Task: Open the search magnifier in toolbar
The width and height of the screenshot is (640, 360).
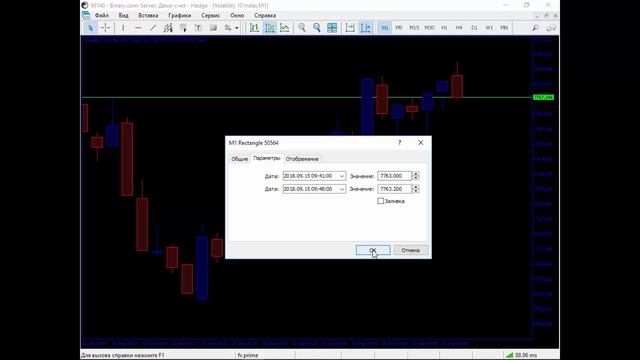Action: [x=535, y=28]
